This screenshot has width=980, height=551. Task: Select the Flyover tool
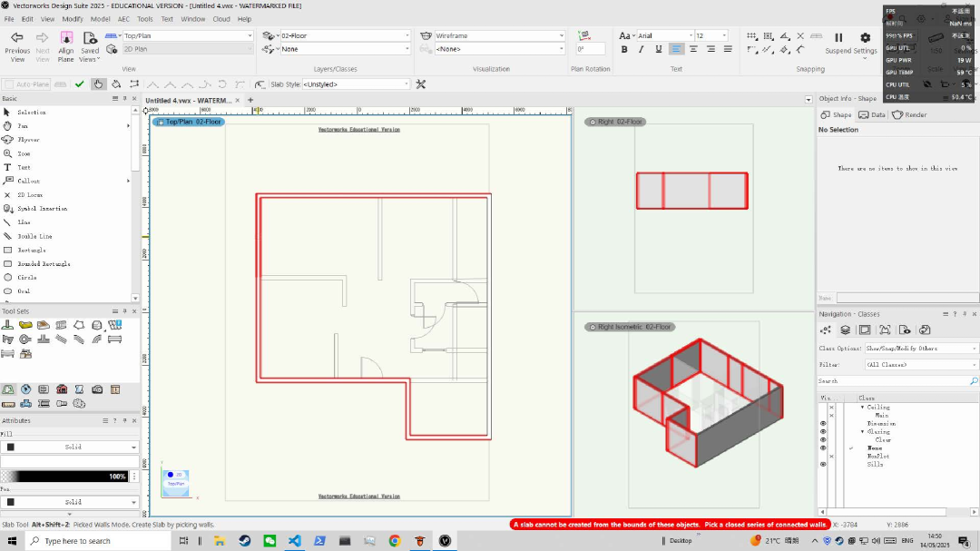coord(27,140)
